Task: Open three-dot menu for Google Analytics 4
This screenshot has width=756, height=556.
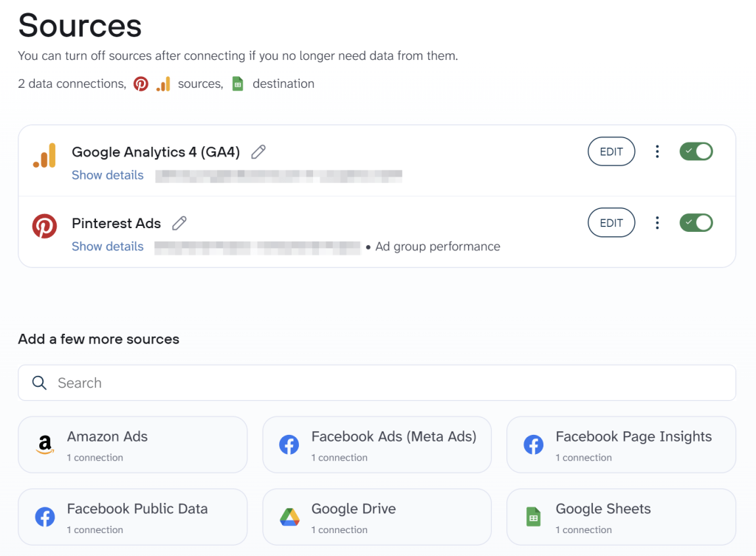Action: [x=657, y=152]
